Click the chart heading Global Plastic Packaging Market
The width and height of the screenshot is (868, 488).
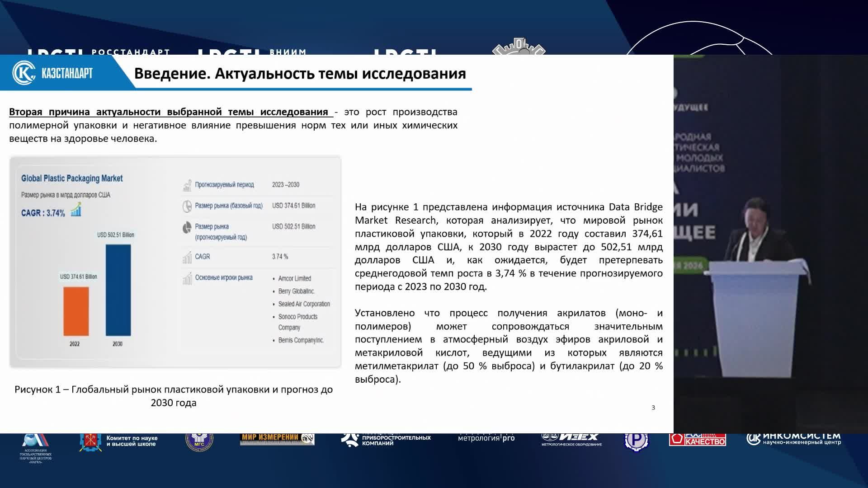72,178
